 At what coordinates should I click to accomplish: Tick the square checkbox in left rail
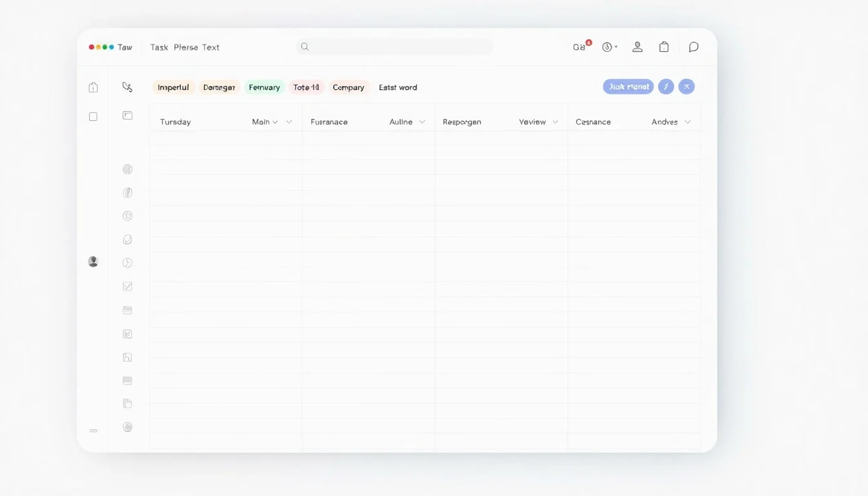[93, 116]
